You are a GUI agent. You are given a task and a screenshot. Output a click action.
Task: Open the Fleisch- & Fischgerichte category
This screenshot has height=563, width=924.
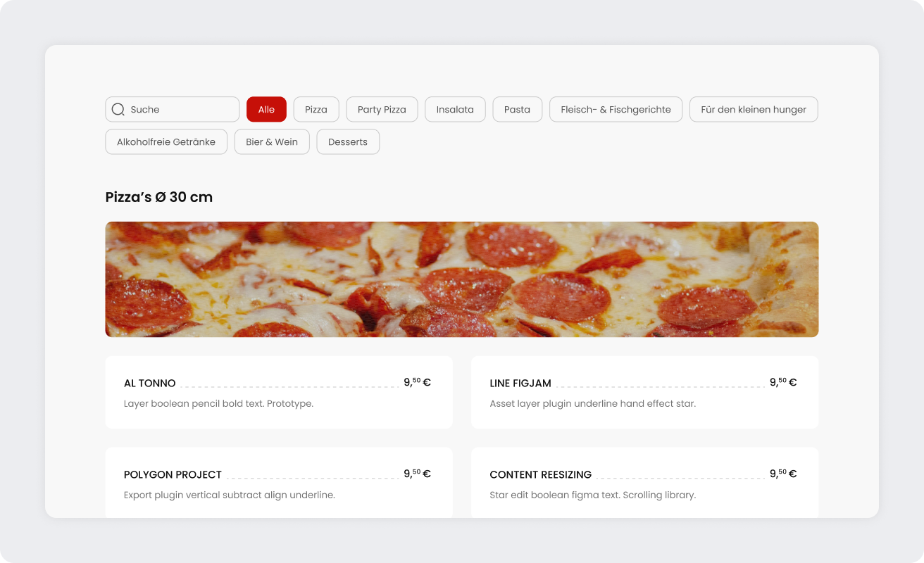(616, 109)
